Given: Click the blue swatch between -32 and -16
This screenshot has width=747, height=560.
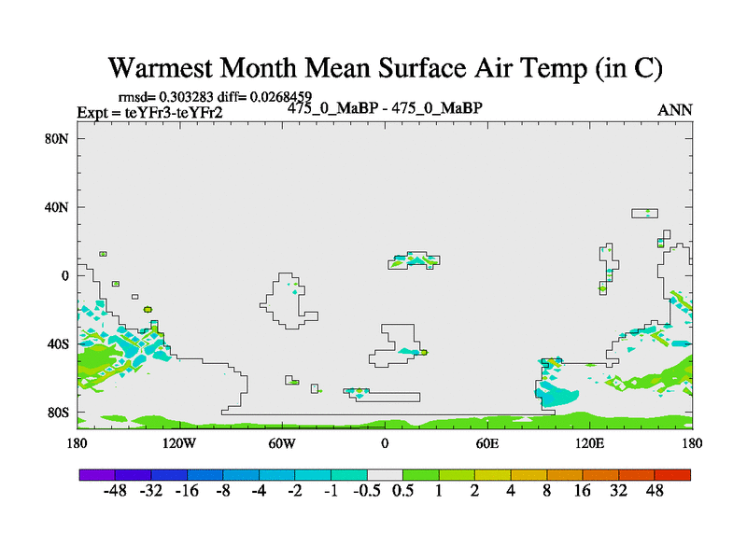Looking at the screenshot, I should click(x=169, y=475).
